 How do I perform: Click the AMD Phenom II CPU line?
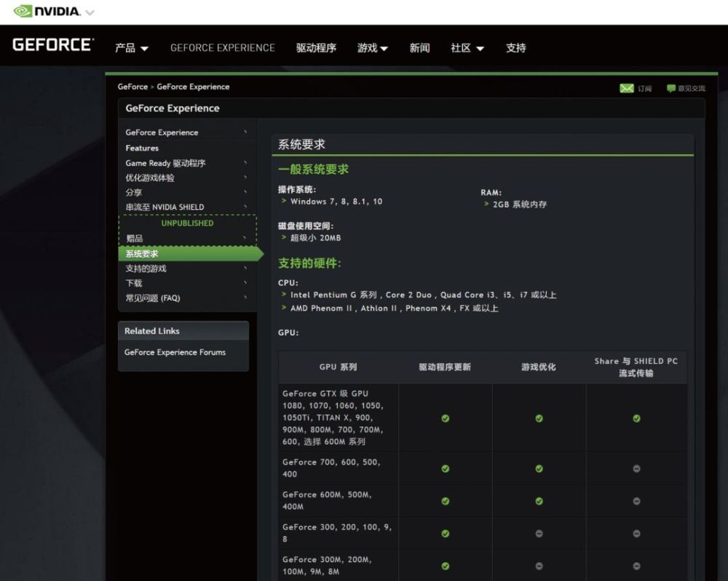coord(395,309)
